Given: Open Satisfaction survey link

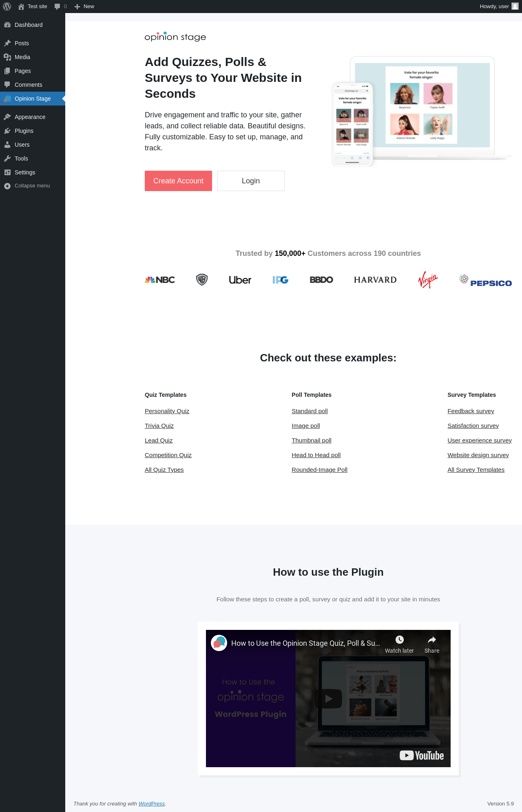Looking at the screenshot, I should (473, 426).
